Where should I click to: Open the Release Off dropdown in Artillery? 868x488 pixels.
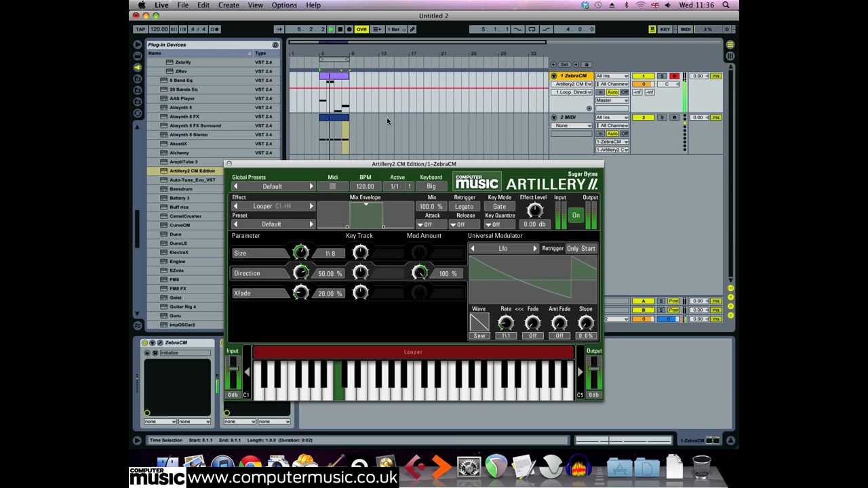click(x=465, y=224)
